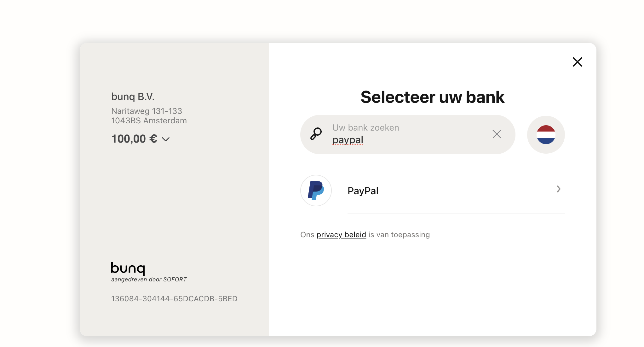Image resolution: width=644 pixels, height=347 pixels.
Task: Select the Selecteer uw bank header area
Action: (432, 97)
